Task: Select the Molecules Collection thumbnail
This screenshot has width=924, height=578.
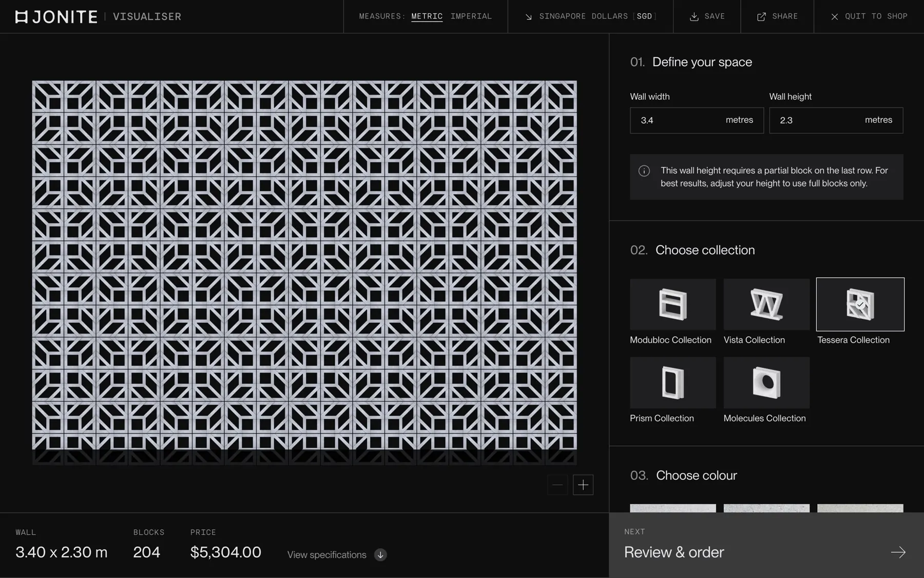Action: click(x=766, y=383)
